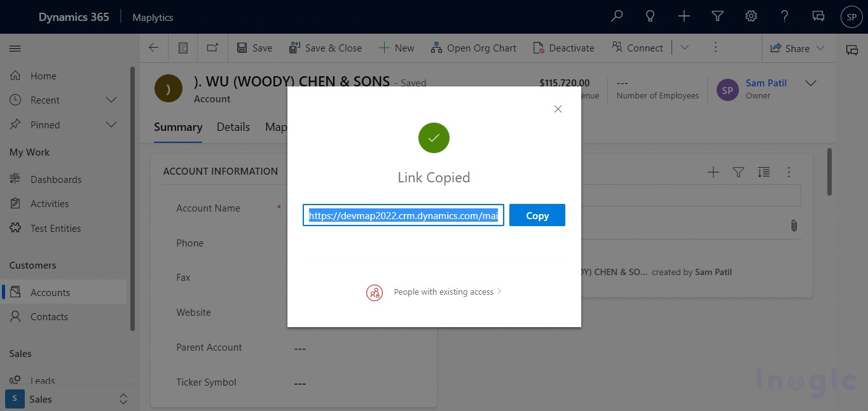Click the blue Copy button
This screenshot has width=868, height=411.
537,215
